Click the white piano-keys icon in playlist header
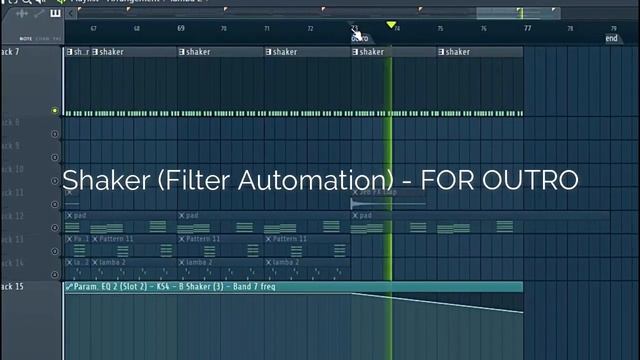The height and width of the screenshot is (360, 640). click(x=55, y=13)
